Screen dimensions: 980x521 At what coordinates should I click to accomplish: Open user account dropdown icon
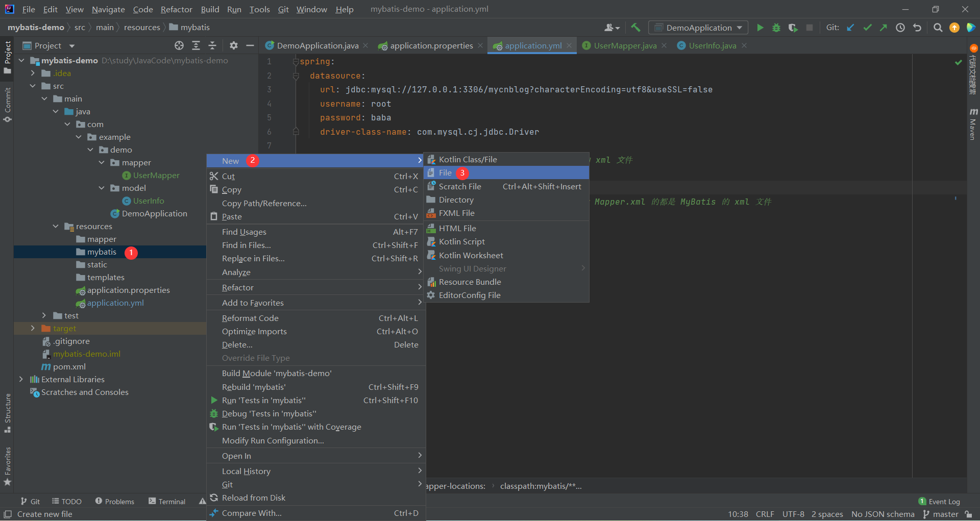tap(612, 28)
